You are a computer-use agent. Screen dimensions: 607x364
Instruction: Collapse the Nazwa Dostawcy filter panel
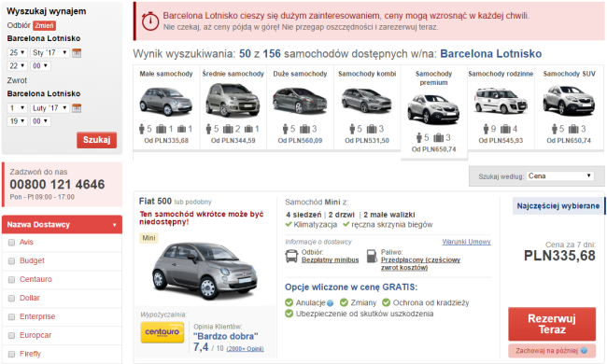click(62, 224)
